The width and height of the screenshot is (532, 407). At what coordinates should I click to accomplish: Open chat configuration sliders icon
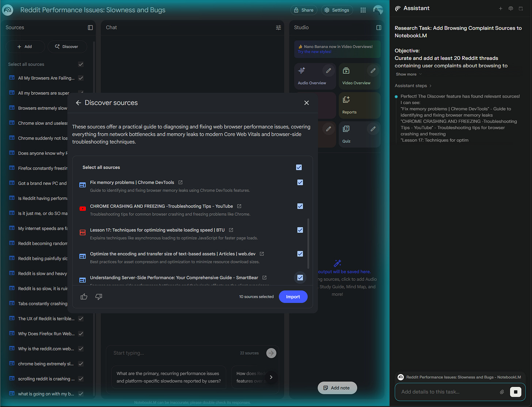coord(278,27)
